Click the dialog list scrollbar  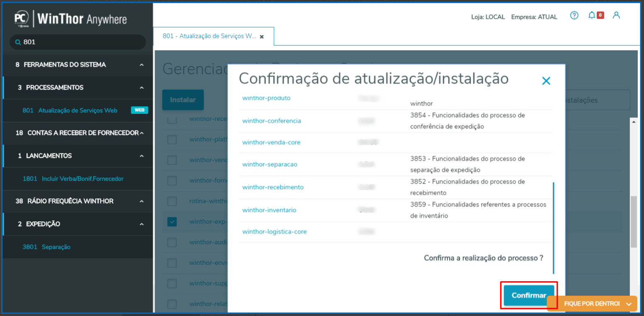pyautogui.click(x=554, y=228)
